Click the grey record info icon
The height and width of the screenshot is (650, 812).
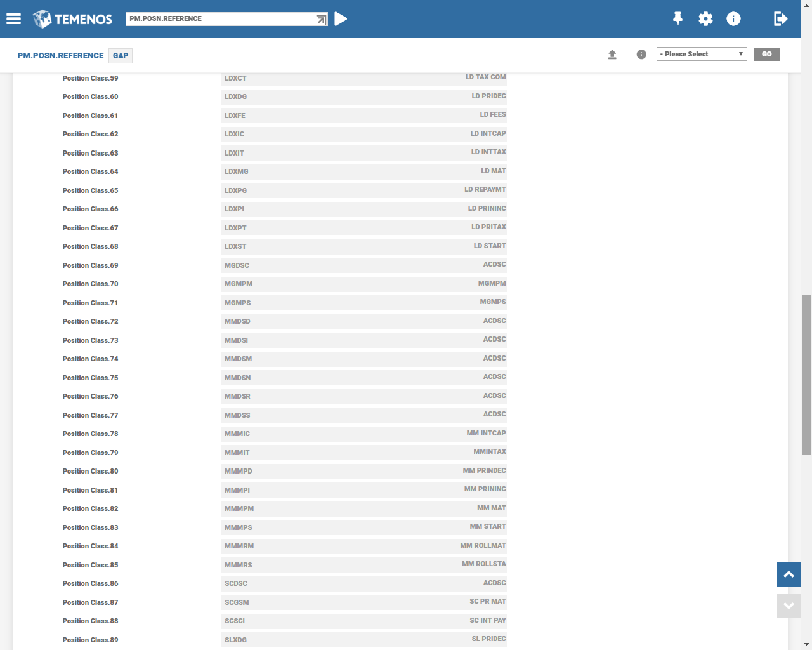click(641, 55)
